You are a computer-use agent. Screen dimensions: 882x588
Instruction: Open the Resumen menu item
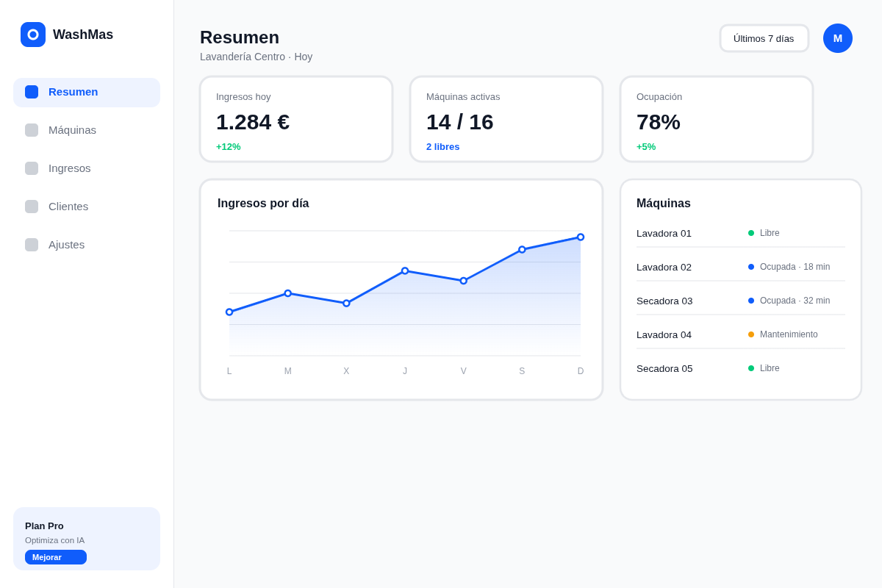coord(87,93)
